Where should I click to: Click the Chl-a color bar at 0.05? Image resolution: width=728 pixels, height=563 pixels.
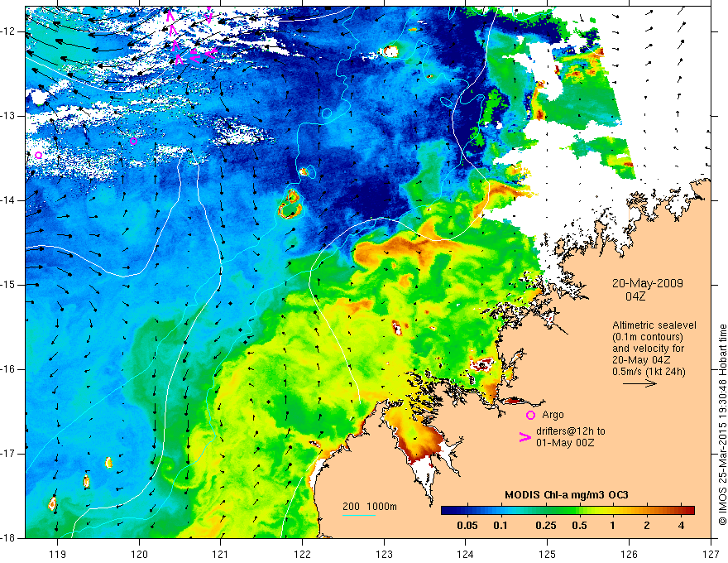467,510
